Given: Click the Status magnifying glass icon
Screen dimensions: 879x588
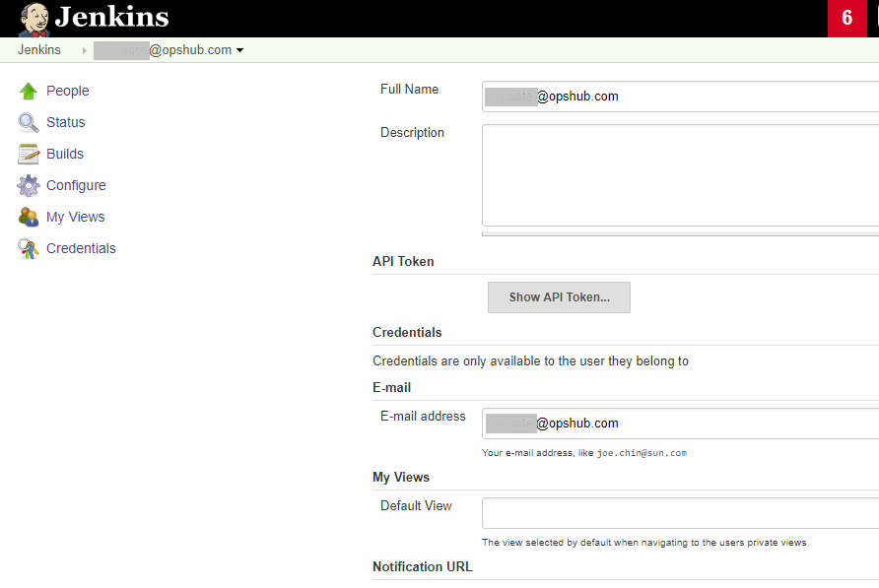Looking at the screenshot, I should [29, 122].
